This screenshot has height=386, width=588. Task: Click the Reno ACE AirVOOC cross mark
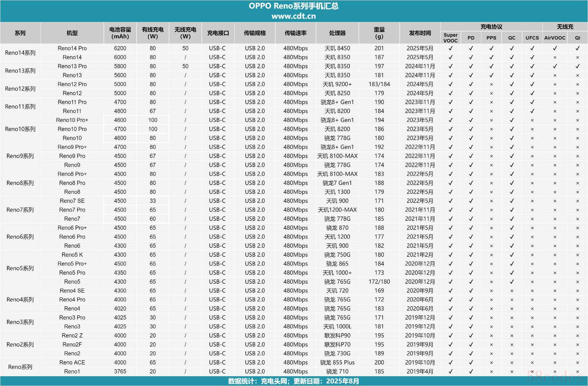pyautogui.click(x=555, y=362)
